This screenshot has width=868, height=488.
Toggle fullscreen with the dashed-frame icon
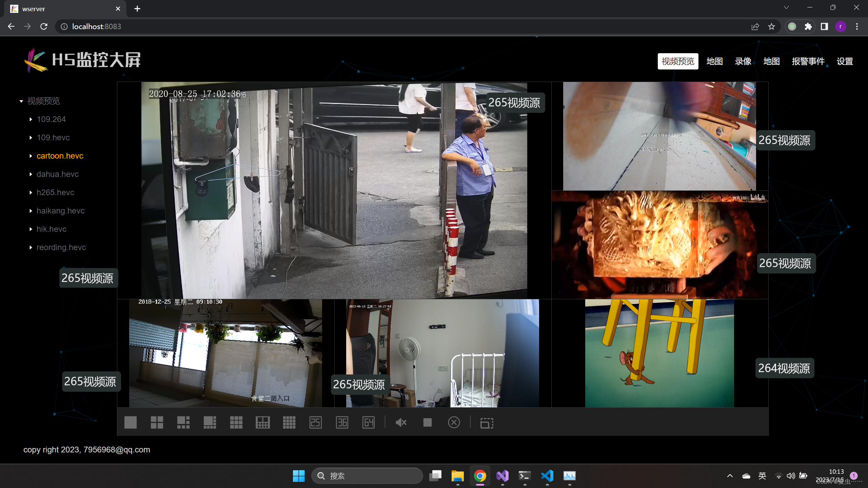[x=487, y=423]
